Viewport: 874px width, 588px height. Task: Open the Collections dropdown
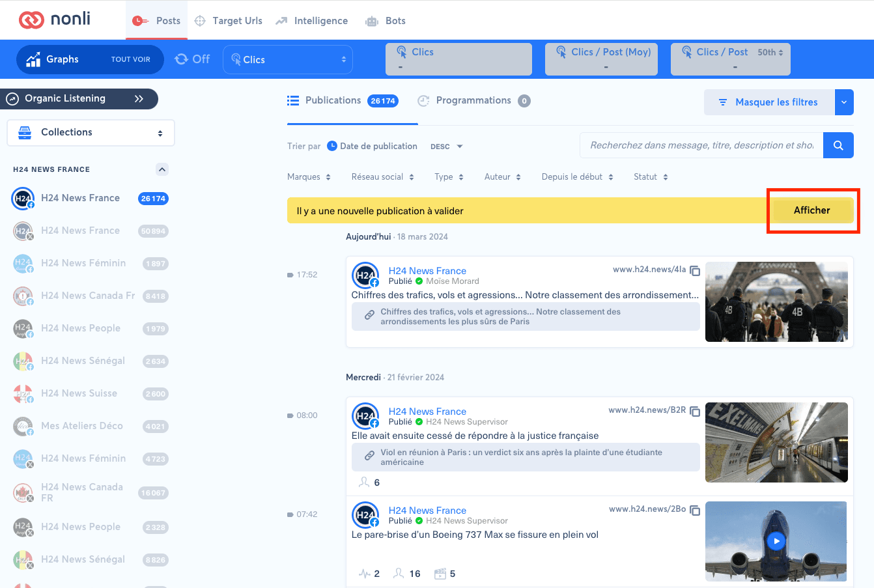[x=91, y=132]
